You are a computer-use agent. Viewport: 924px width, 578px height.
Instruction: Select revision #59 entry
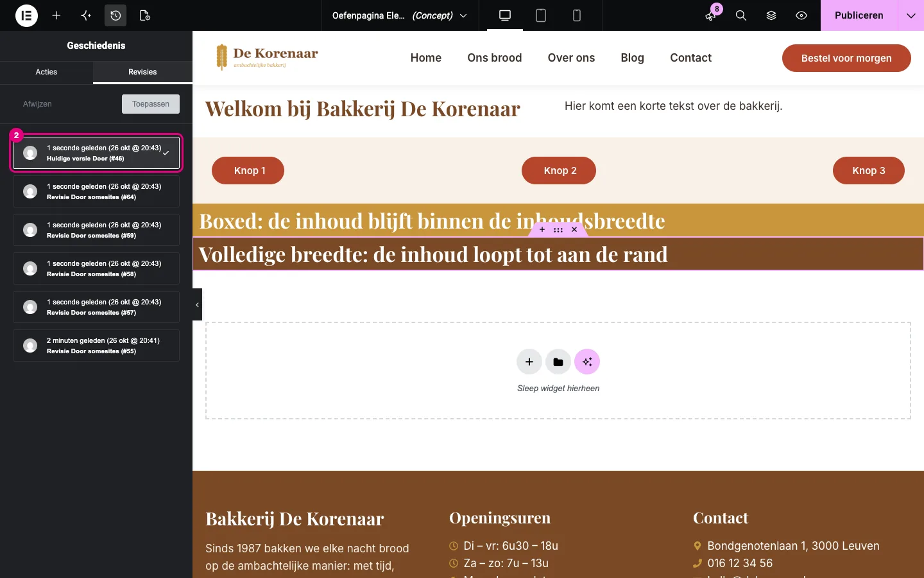pos(96,230)
